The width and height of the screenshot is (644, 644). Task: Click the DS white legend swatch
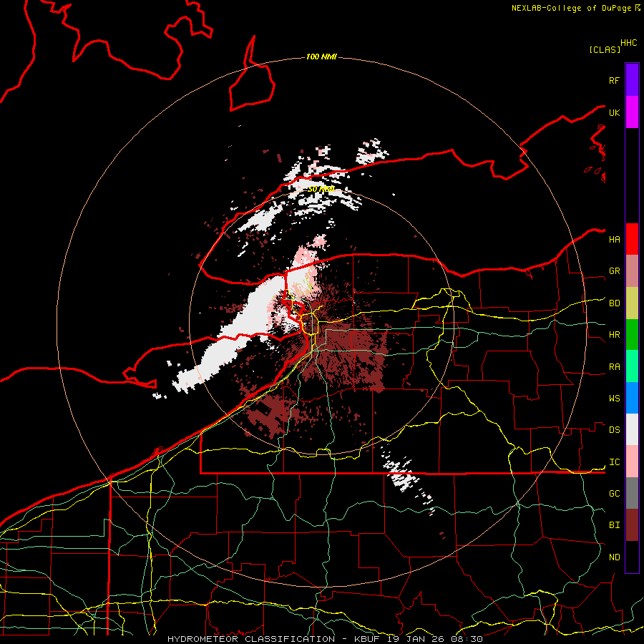(632, 429)
